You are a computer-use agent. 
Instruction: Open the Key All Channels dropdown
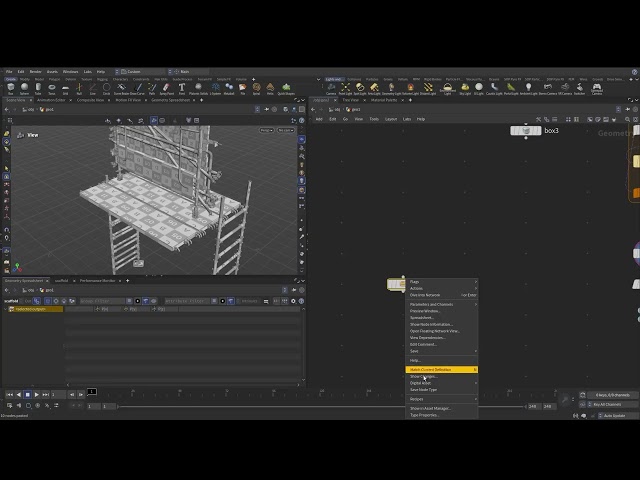click(611, 404)
